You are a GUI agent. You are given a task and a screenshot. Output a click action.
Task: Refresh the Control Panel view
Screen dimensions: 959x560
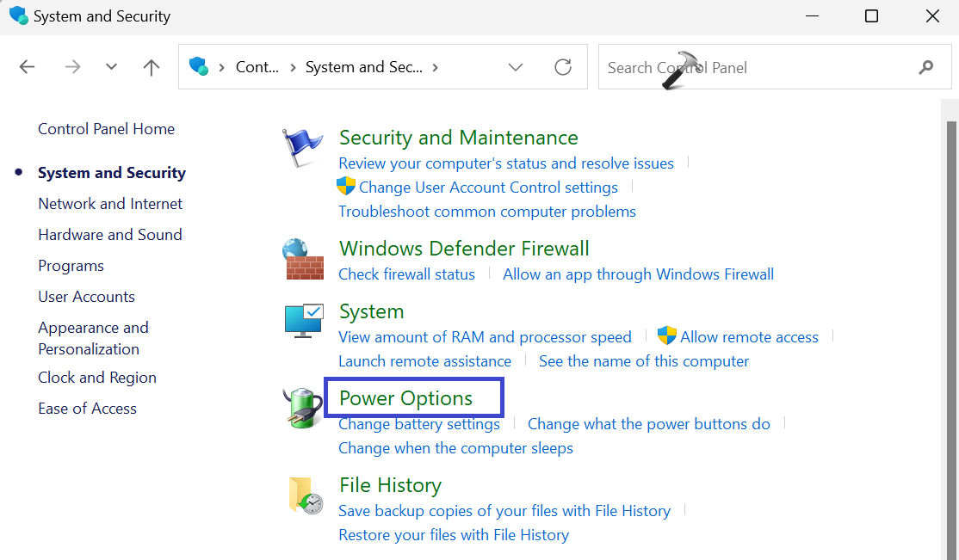563,67
